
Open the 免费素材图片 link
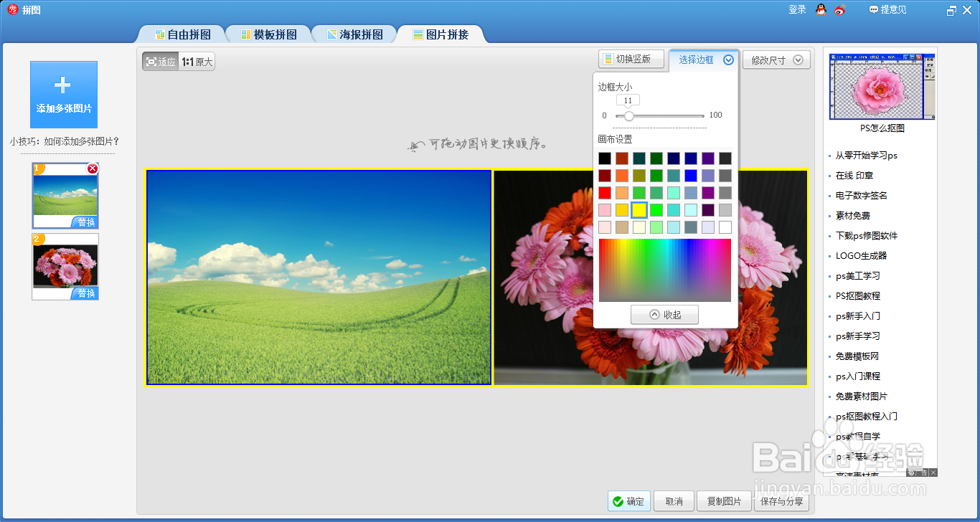(862, 397)
